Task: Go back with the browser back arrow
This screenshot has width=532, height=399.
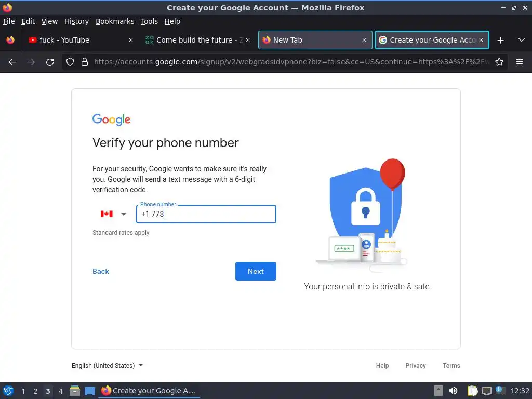Action: click(x=12, y=62)
